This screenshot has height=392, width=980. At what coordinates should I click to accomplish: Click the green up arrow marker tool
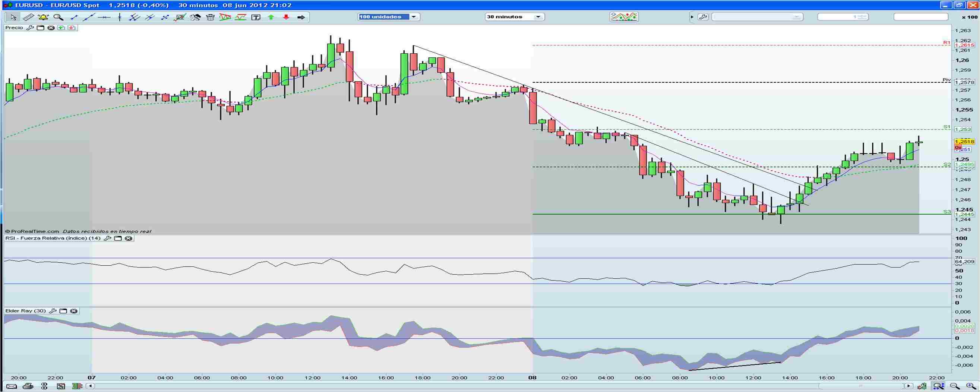click(x=271, y=17)
